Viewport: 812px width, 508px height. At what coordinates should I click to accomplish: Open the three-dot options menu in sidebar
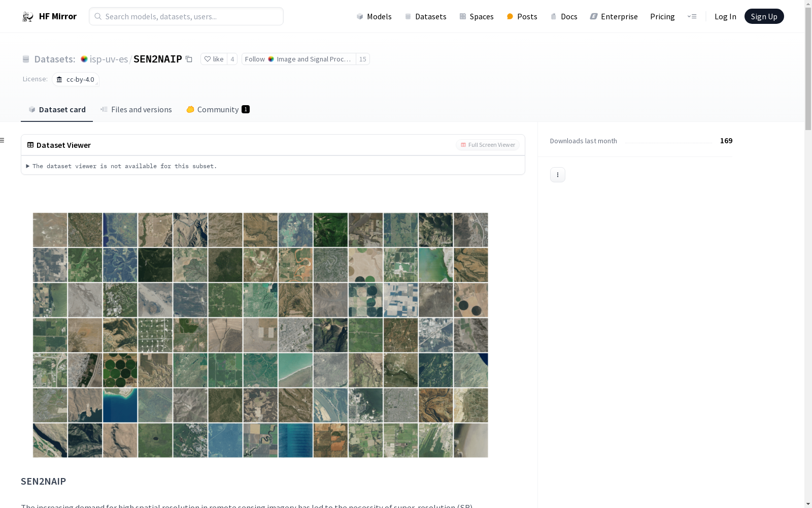[557, 175]
